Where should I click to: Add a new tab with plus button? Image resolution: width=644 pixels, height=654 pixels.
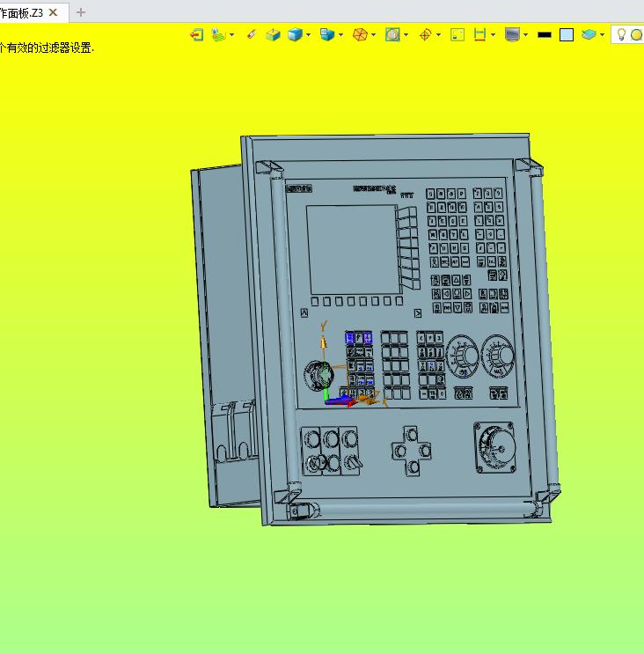click(81, 12)
